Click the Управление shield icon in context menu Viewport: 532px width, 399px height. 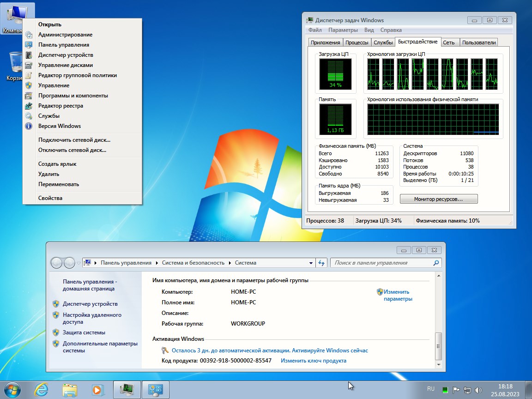[29, 85]
